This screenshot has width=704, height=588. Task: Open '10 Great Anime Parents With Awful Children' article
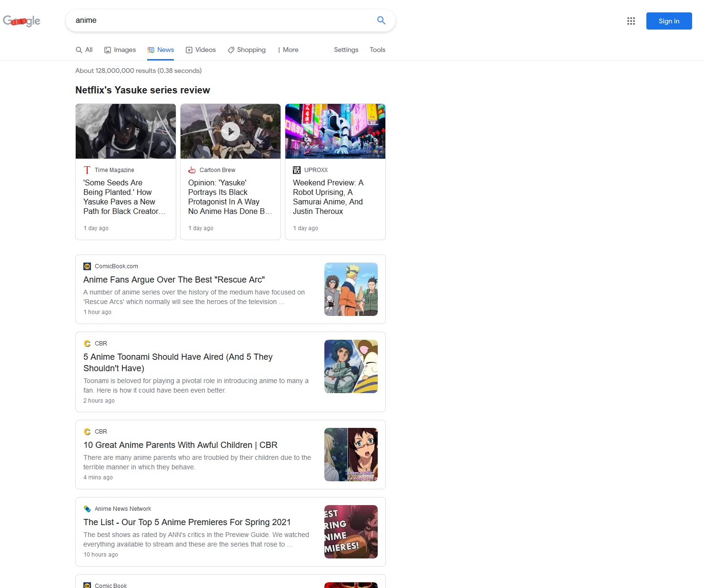180,445
